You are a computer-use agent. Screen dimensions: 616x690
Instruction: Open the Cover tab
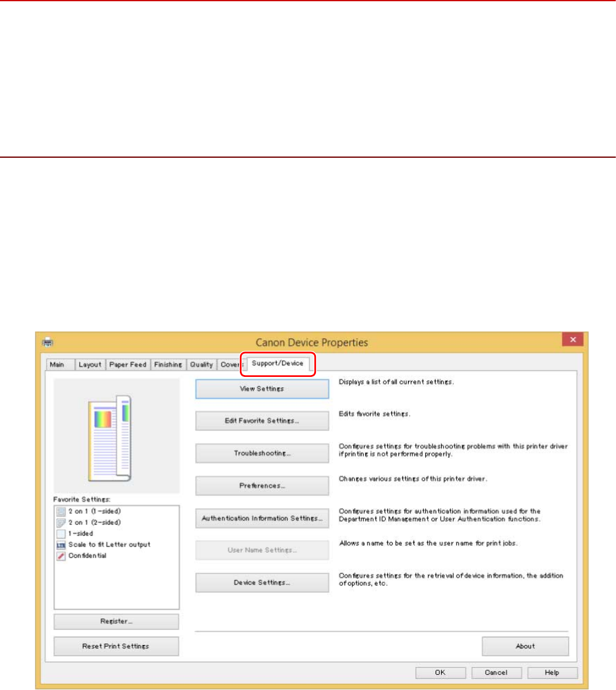coord(231,365)
